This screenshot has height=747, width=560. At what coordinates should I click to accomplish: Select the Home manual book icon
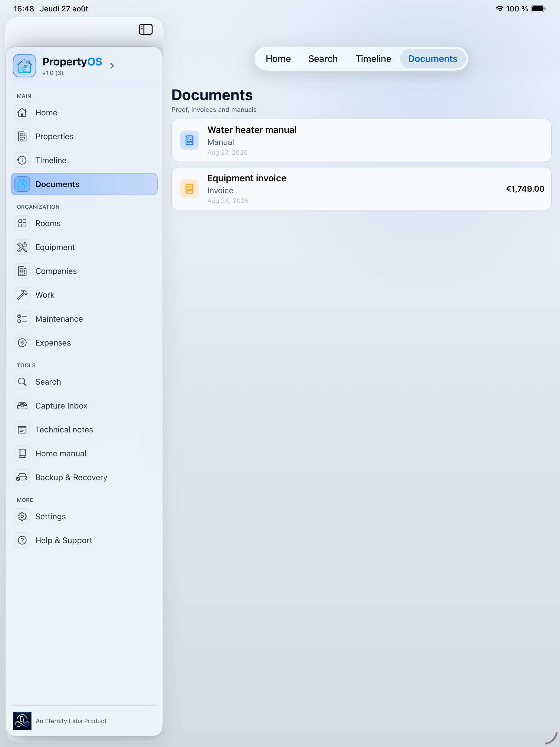(22, 453)
